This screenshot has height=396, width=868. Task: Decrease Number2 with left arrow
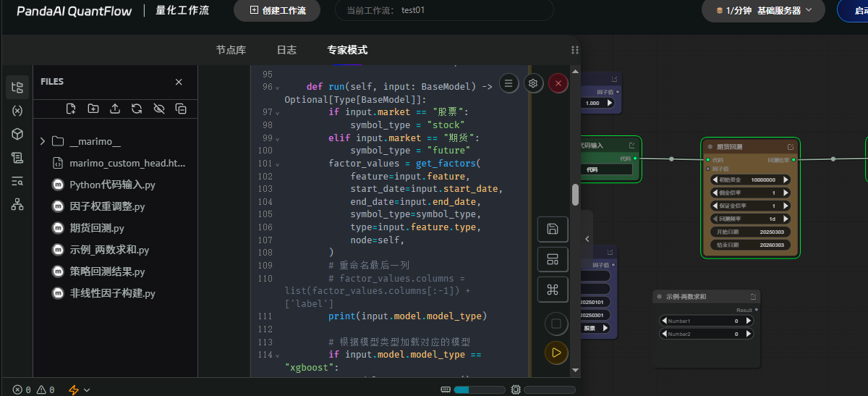click(x=665, y=334)
